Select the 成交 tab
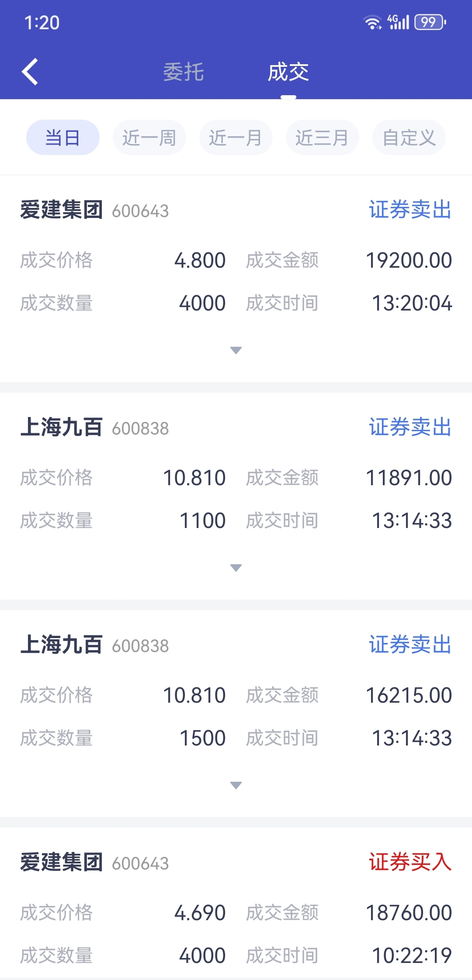The width and height of the screenshot is (472, 980). tap(288, 72)
